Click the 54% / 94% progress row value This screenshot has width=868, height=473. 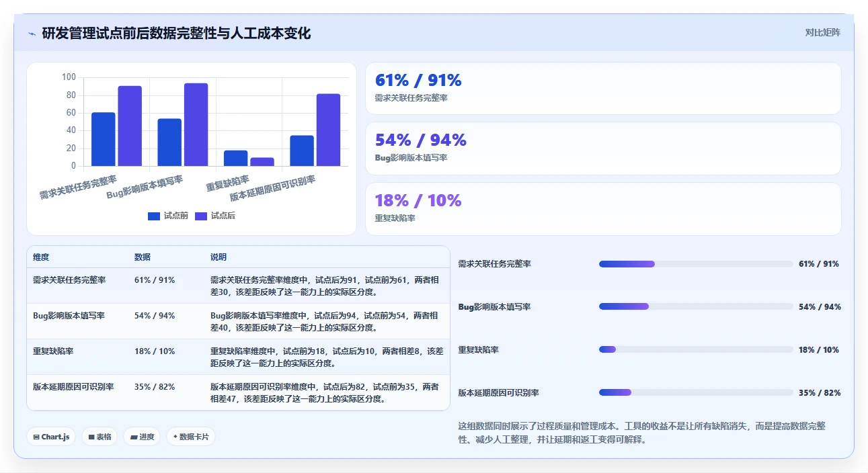820,307
